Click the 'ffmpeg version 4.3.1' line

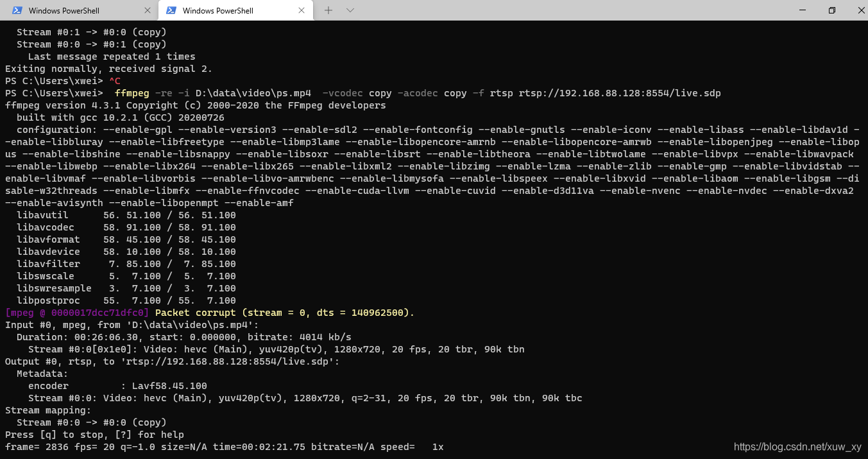[196, 105]
